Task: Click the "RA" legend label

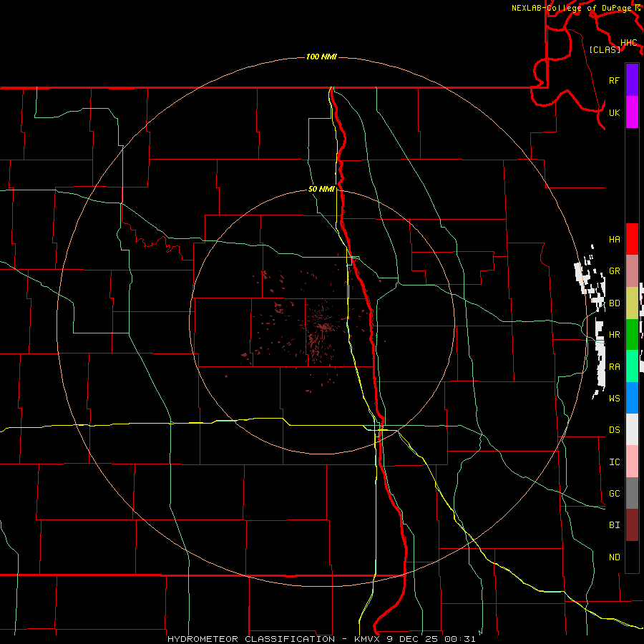Action: pos(614,366)
